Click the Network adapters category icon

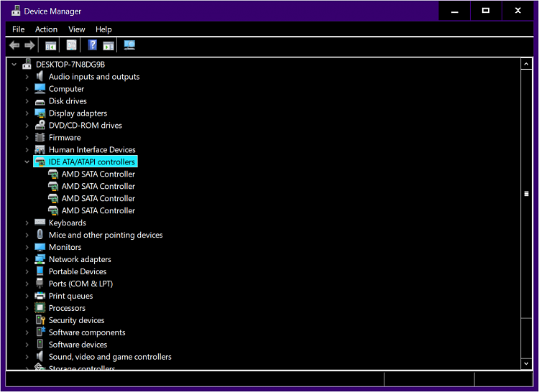coord(40,258)
